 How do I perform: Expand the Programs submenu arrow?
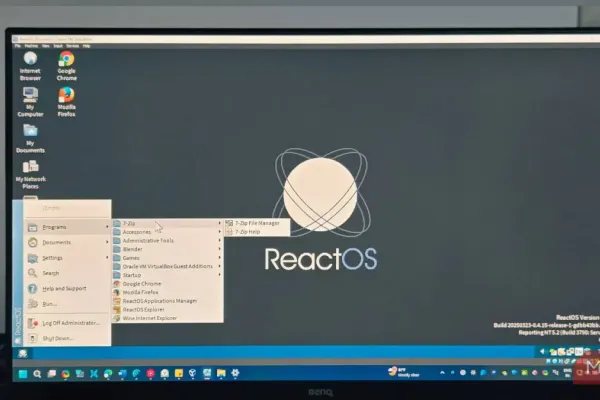coord(107,227)
